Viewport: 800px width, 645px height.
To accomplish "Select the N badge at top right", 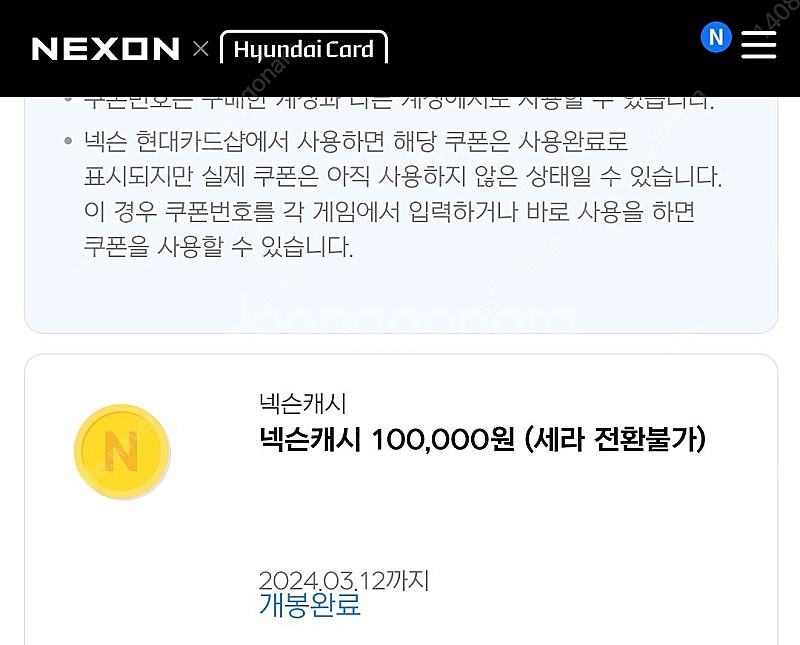I will point(714,38).
